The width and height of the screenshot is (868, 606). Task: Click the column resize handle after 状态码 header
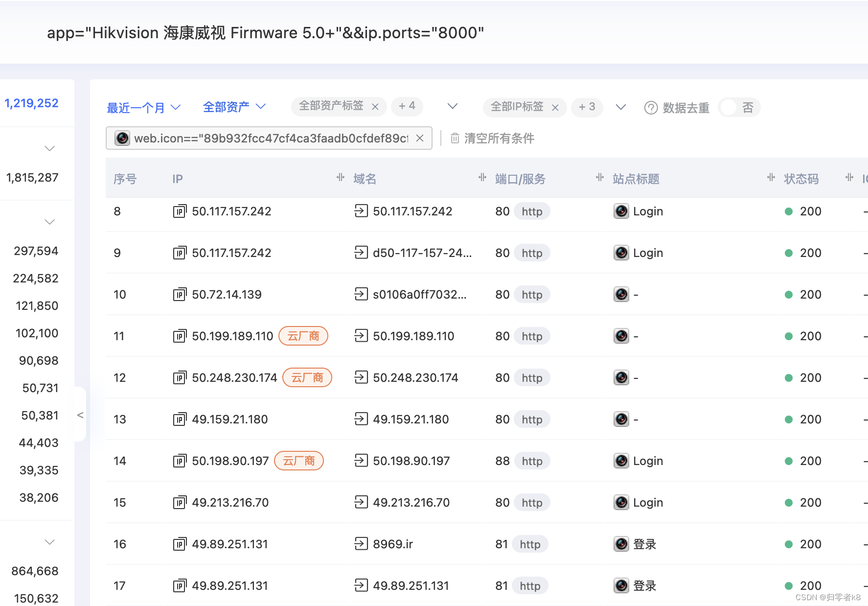pyautogui.click(x=849, y=178)
